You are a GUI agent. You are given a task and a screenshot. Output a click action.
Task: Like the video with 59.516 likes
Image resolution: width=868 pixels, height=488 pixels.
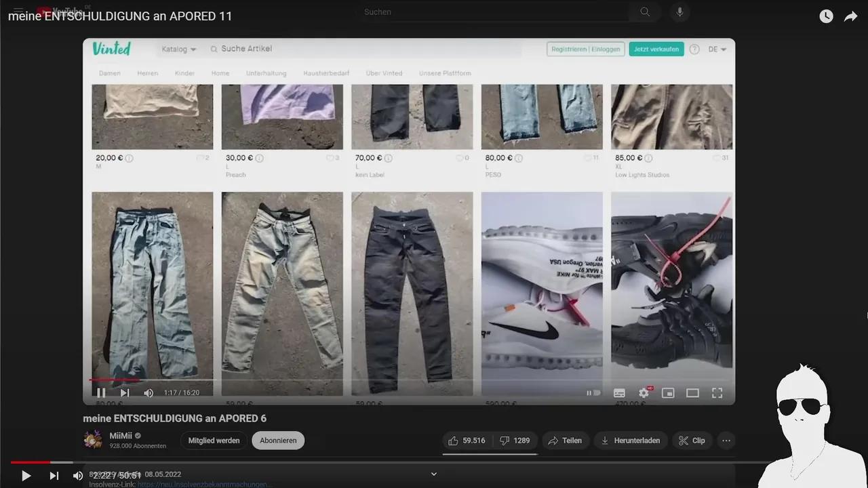point(467,441)
